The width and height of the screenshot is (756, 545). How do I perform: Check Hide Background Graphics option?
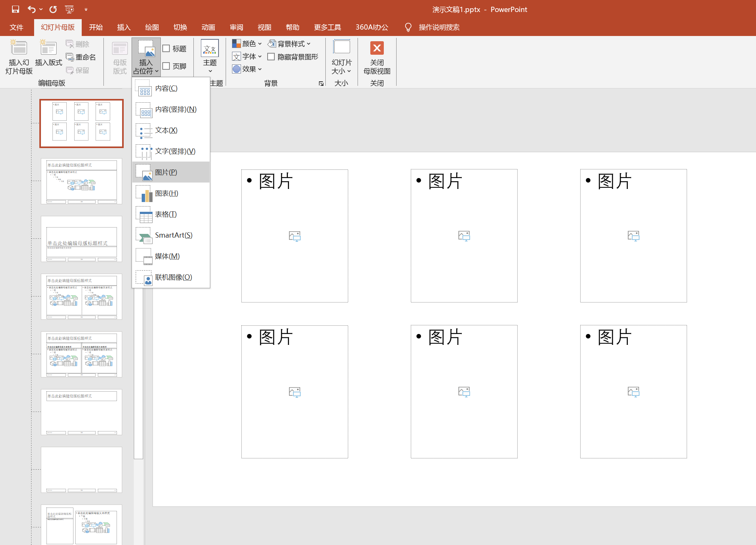point(271,57)
